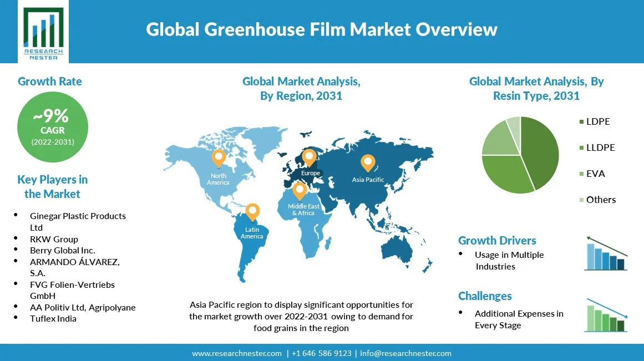The height and width of the screenshot is (361, 644).
Task: Click the Research Nester logo
Action: coord(43,32)
